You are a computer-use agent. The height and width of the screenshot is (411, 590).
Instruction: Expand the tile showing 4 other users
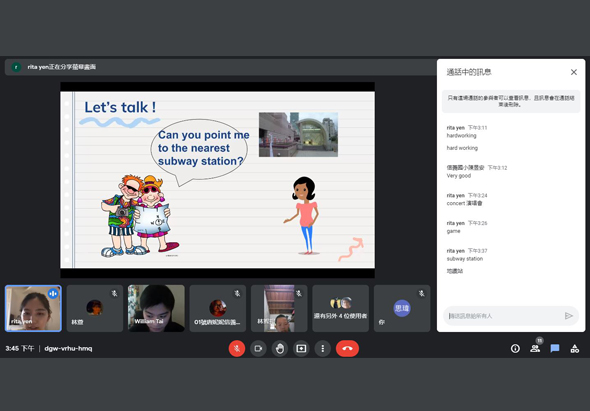(341, 308)
